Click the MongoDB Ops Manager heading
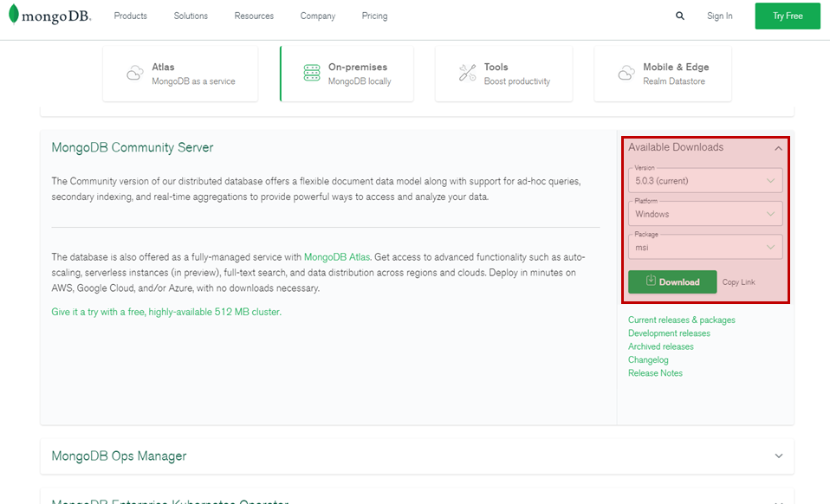 pos(119,456)
